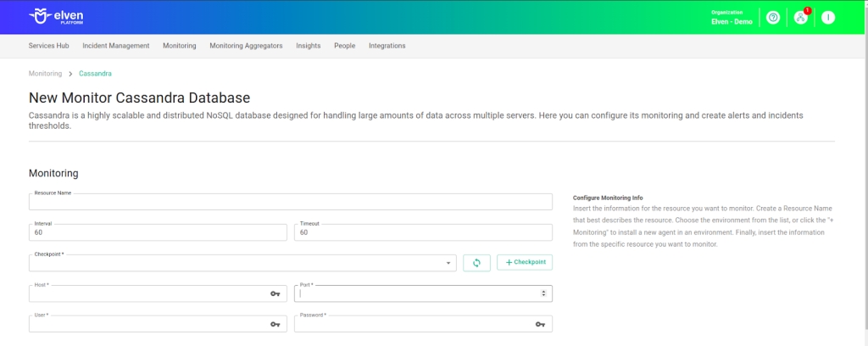Expand the Checkpoint dropdown list
Image resolution: width=868 pixels, height=346 pixels.
click(x=448, y=264)
